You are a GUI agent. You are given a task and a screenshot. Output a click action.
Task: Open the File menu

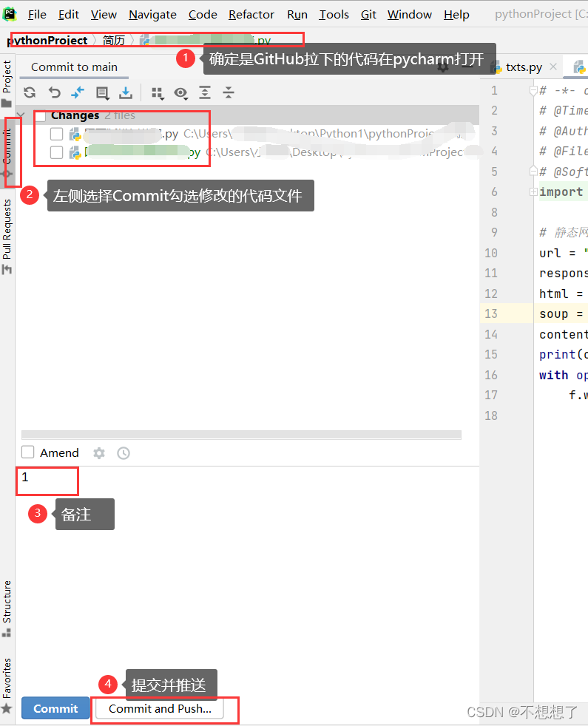pos(37,15)
